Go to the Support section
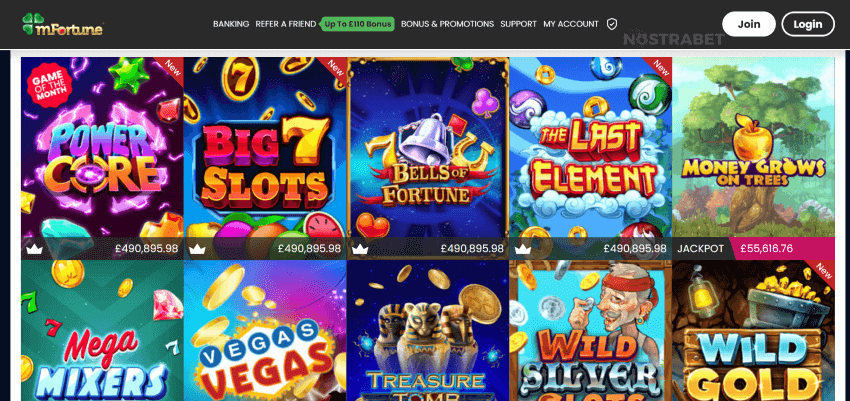This screenshot has height=401, width=850. (x=518, y=24)
